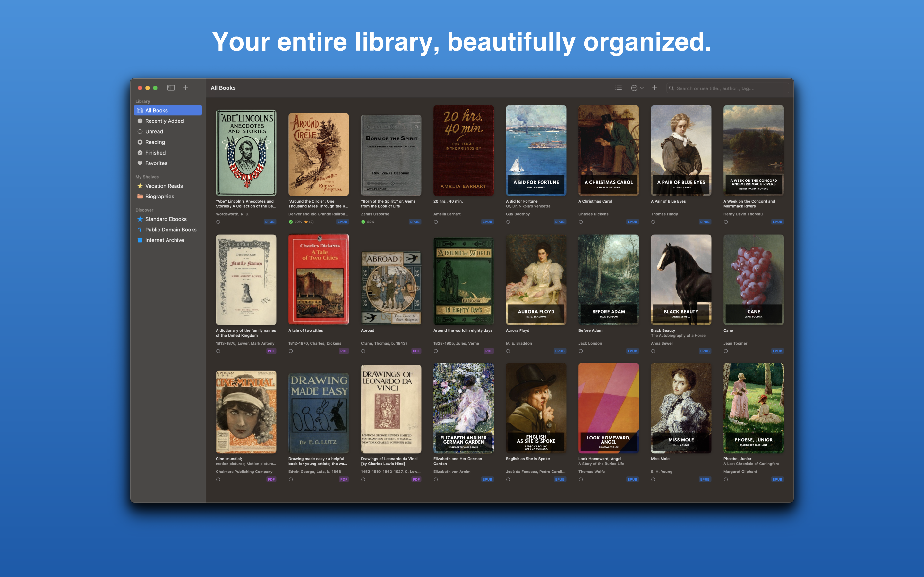Mark A Christmas Carol read via its circle
This screenshot has height=577, width=924.
tap(581, 222)
